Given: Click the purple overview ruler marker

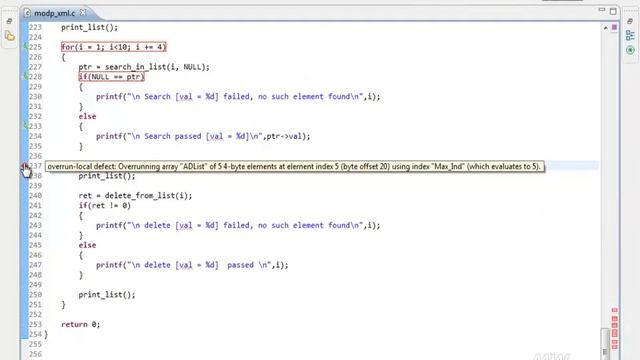Looking at the screenshot, I should [x=614, y=27].
